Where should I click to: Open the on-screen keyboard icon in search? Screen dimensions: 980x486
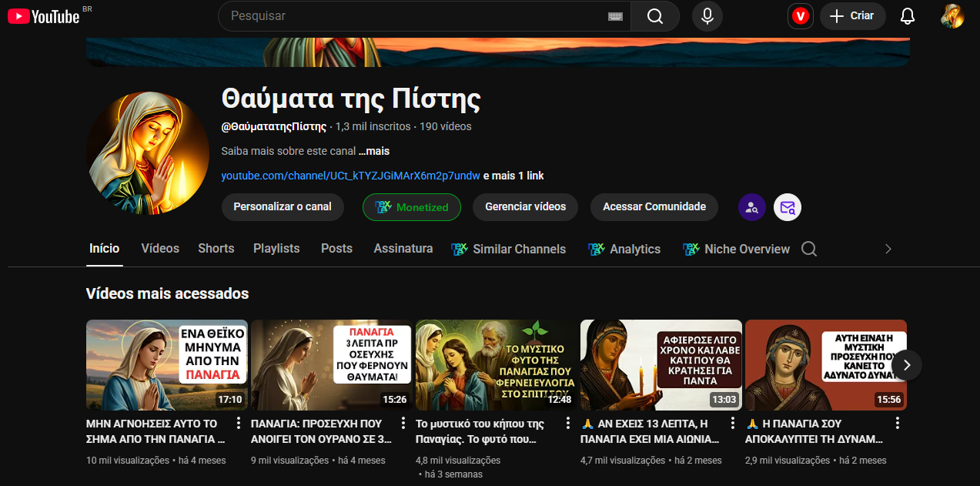pyautogui.click(x=615, y=16)
